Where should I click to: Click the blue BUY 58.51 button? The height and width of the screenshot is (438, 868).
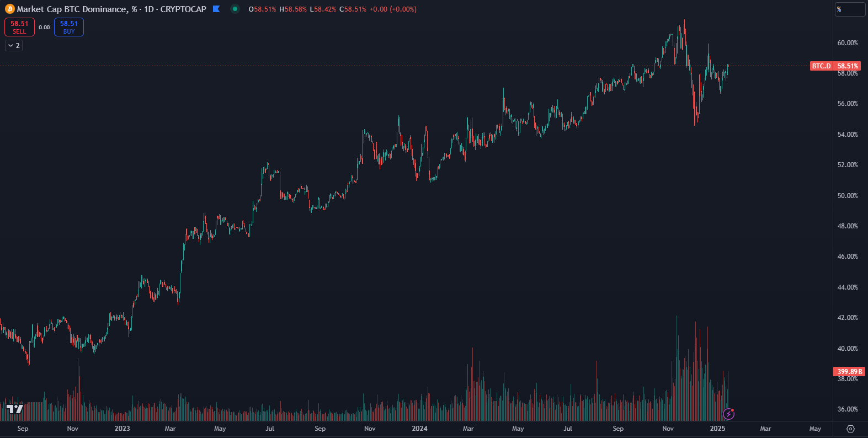point(69,27)
